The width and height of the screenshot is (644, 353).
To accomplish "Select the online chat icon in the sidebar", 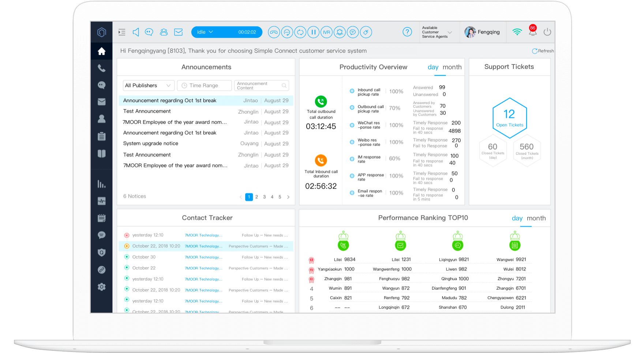I will 101,85.
